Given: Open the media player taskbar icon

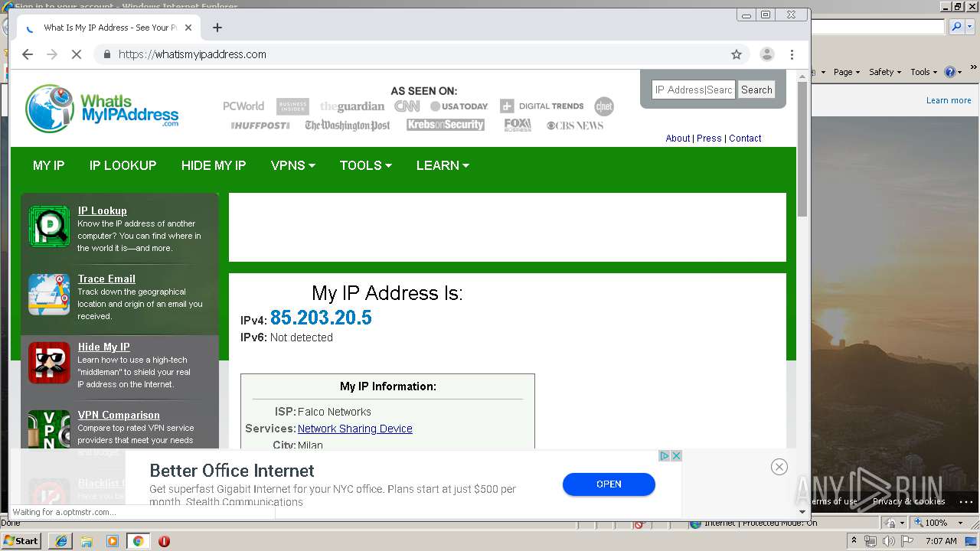Looking at the screenshot, I should coord(113,541).
